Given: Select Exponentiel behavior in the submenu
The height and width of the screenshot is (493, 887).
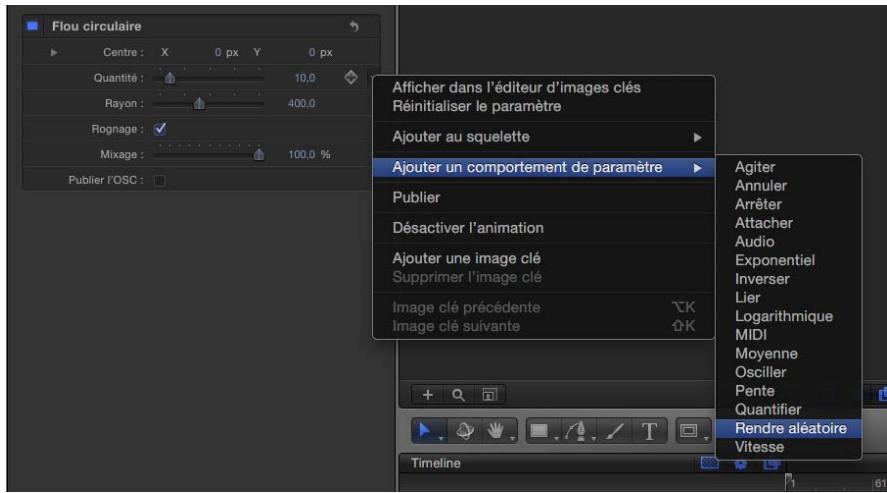Looking at the screenshot, I should pyautogui.click(x=789, y=261).
